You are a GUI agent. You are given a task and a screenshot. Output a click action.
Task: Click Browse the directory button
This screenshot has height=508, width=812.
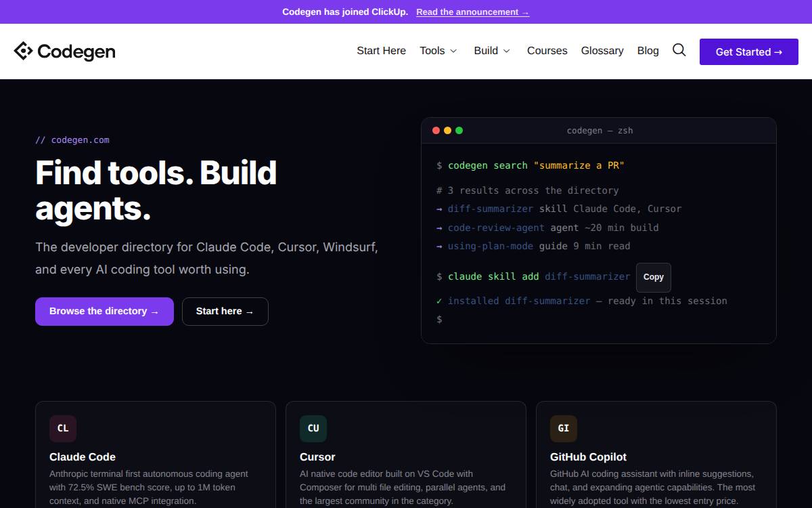[104, 312]
